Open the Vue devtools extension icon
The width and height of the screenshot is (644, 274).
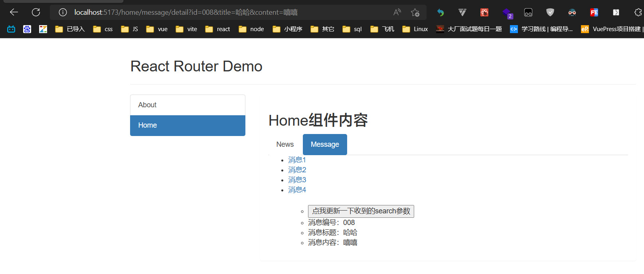point(462,12)
